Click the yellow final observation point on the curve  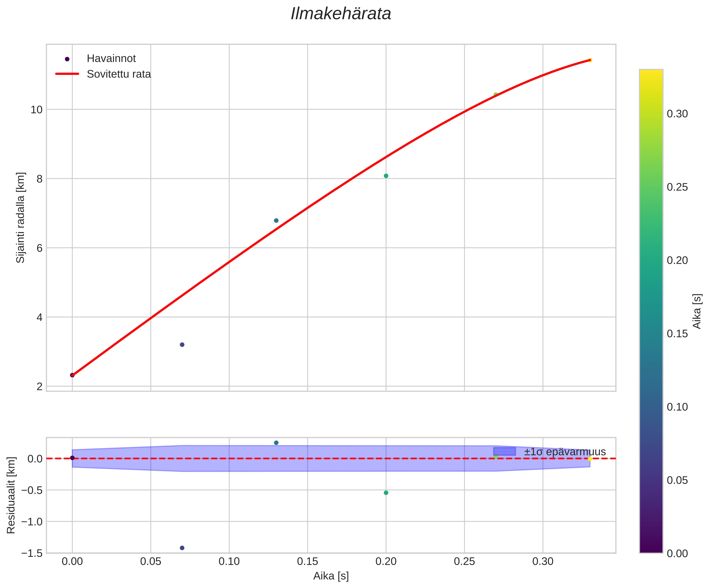(x=590, y=60)
